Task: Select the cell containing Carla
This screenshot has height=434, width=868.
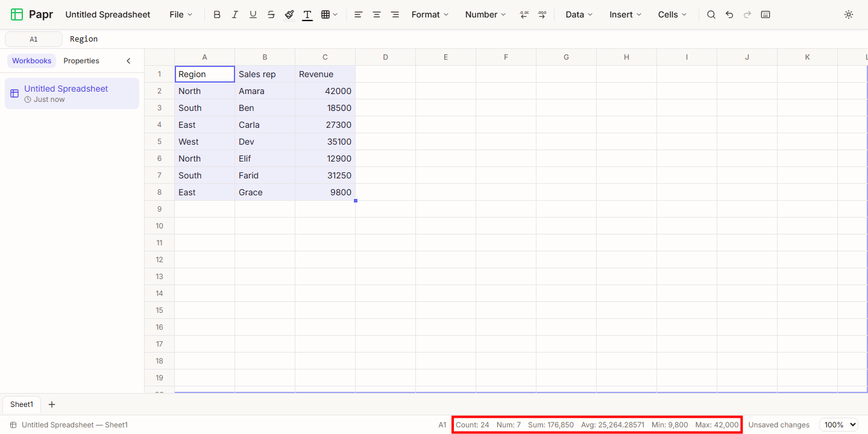Action: [x=265, y=125]
